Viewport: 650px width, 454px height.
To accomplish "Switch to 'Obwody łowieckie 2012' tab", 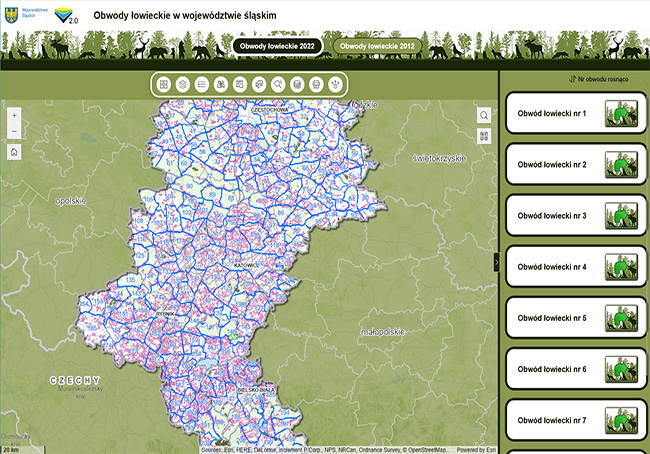I will (x=377, y=46).
